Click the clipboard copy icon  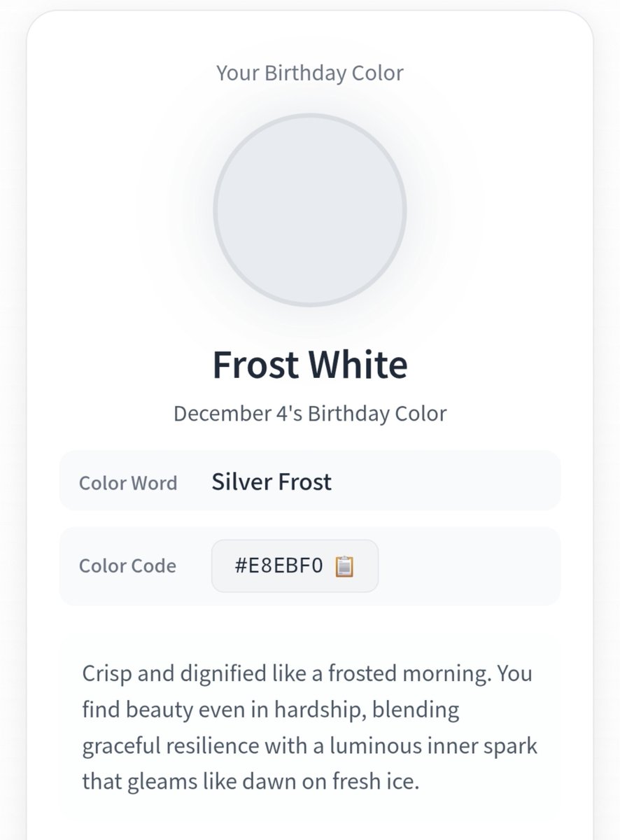pos(344,566)
